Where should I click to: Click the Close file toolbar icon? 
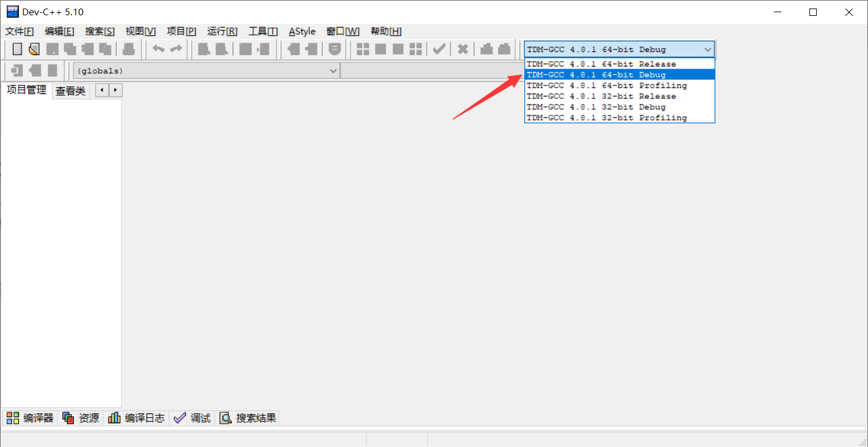click(x=88, y=49)
